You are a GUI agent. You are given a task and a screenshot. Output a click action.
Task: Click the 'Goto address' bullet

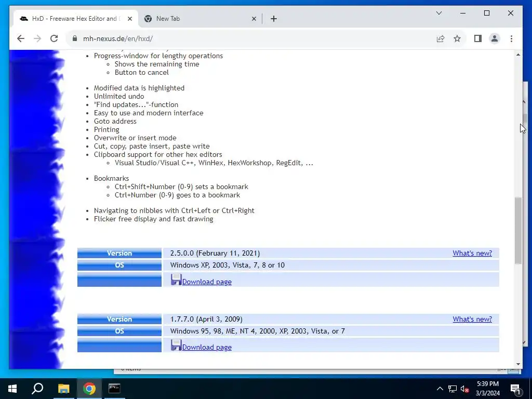(x=115, y=121)
